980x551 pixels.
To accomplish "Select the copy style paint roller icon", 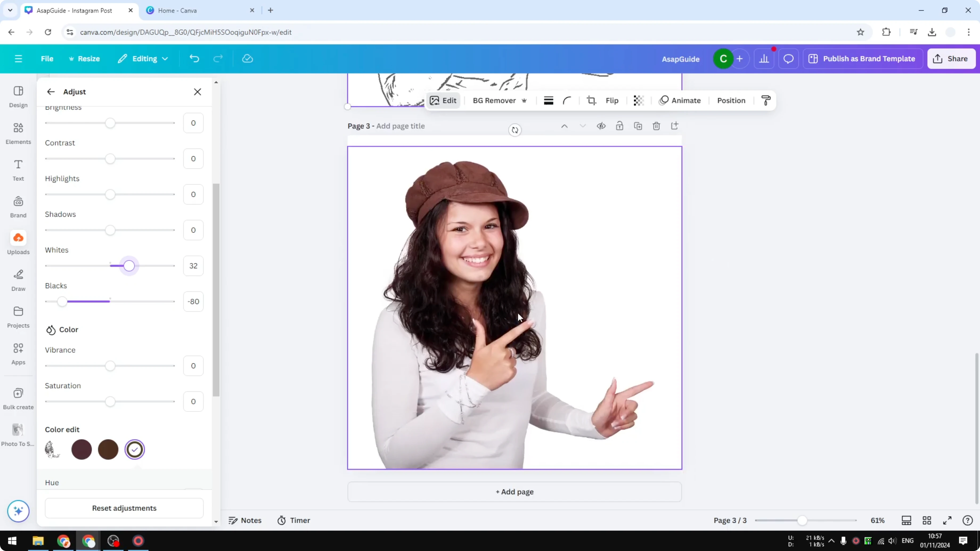I will 766,100.
